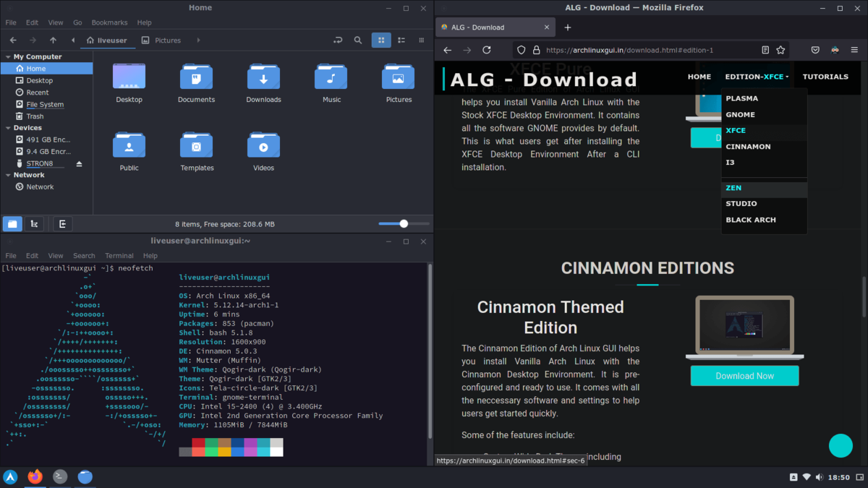Toggle reader view in Firefox

click(x=765, y=50)
